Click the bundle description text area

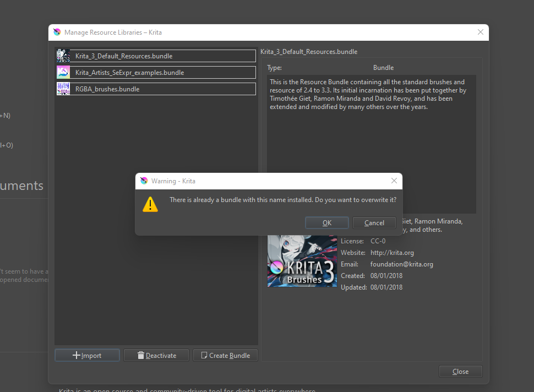point(371,144)
